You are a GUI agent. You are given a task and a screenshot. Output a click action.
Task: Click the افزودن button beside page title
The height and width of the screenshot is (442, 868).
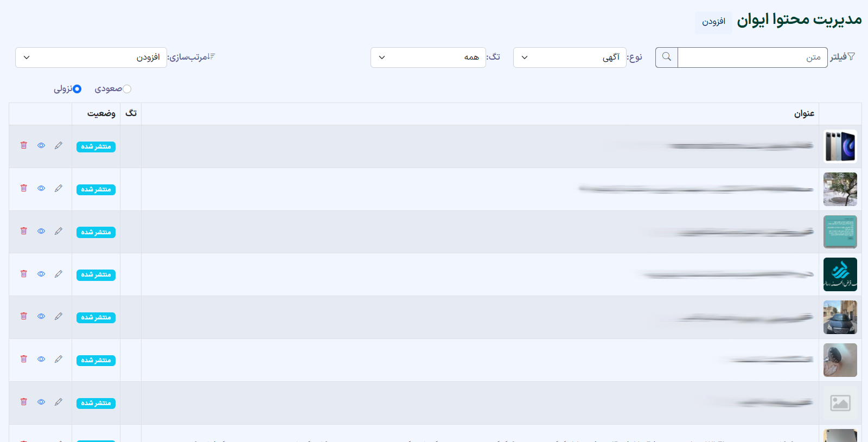(x=713, y=22)
